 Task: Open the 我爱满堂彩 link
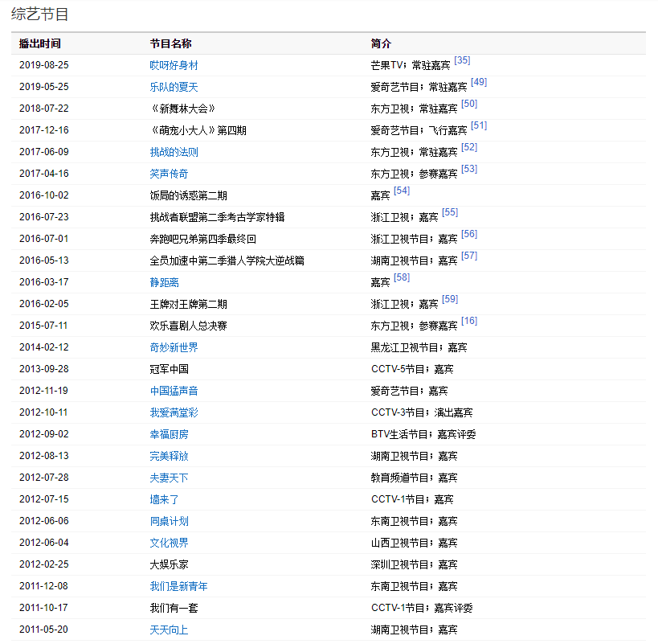click(174, 412)
